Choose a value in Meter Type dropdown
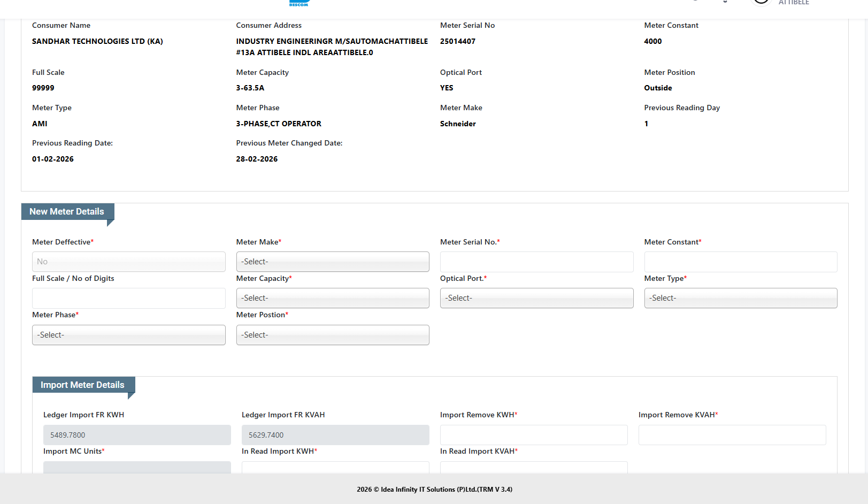868x504 pixels. coord(740,298)
